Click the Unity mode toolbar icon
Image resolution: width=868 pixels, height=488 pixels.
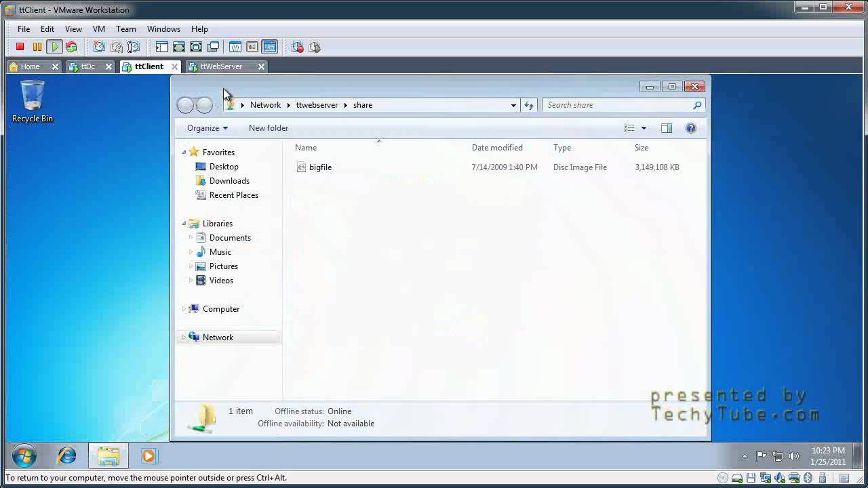213,47
